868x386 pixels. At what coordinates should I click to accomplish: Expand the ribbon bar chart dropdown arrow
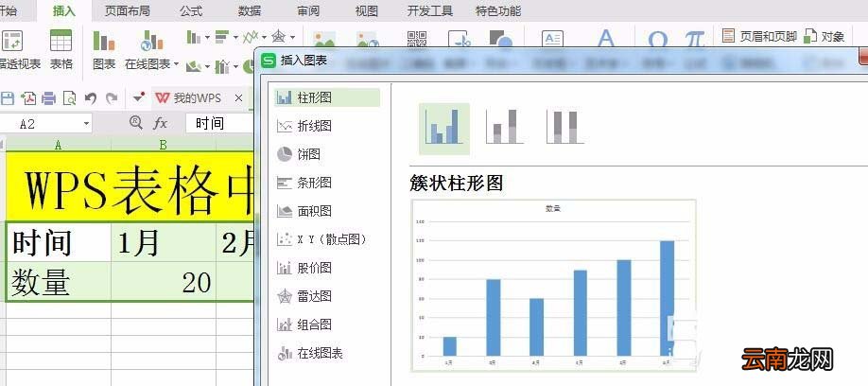point(235,38)
